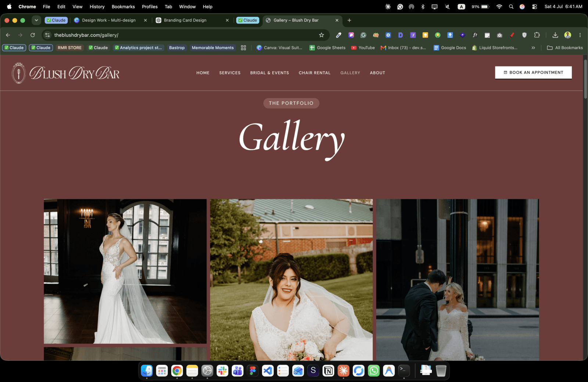Open the red highlighter extension

click(512, 35)
